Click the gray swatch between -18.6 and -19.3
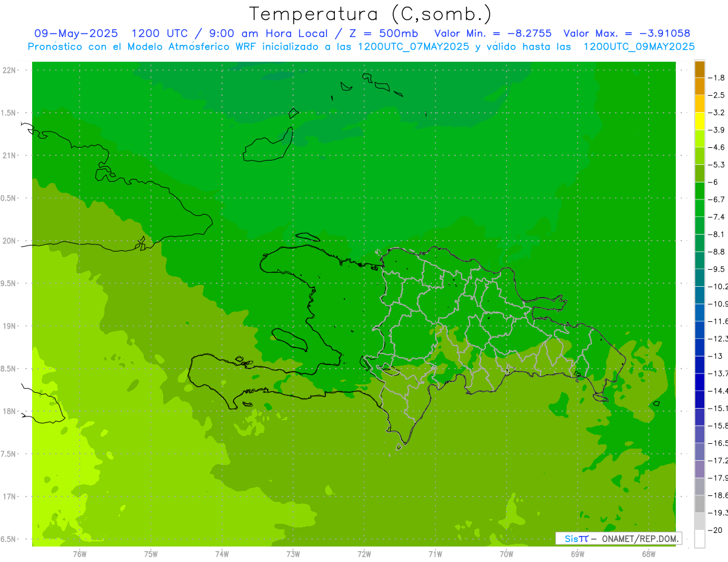The height and width of the screenshot is (562, 728). pyautogui.click(x=699, y=504)
